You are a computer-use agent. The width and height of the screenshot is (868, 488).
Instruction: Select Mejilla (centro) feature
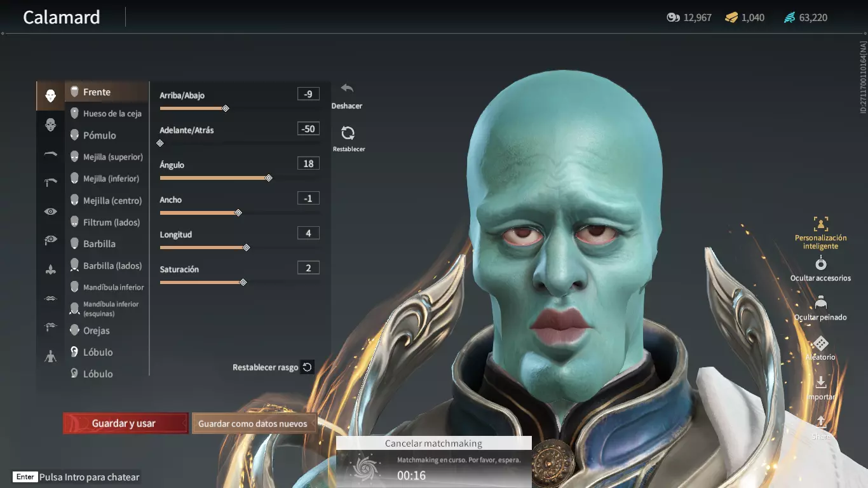pyautogui.click(x=107, y=201)
